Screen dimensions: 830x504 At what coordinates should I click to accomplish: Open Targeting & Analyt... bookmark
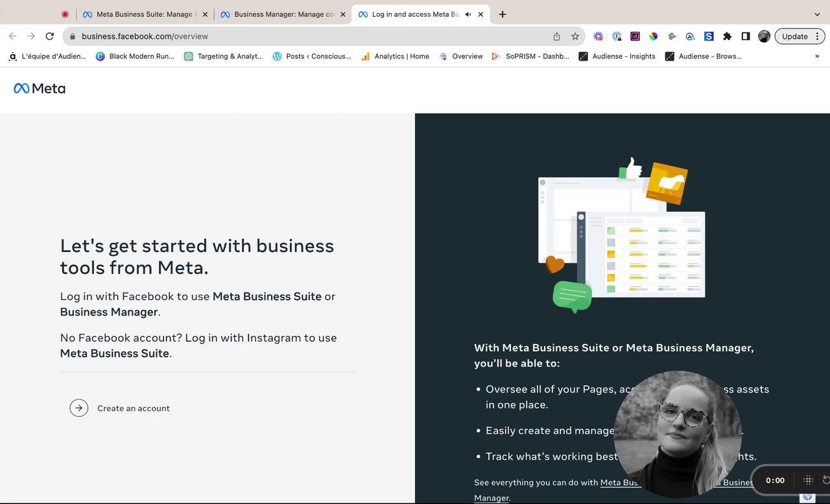[x=224, y=56]
